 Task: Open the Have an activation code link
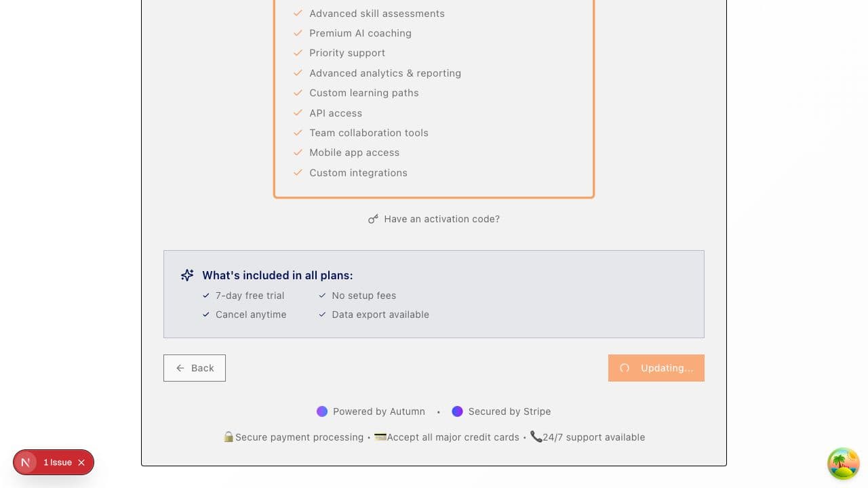[441, 219]
